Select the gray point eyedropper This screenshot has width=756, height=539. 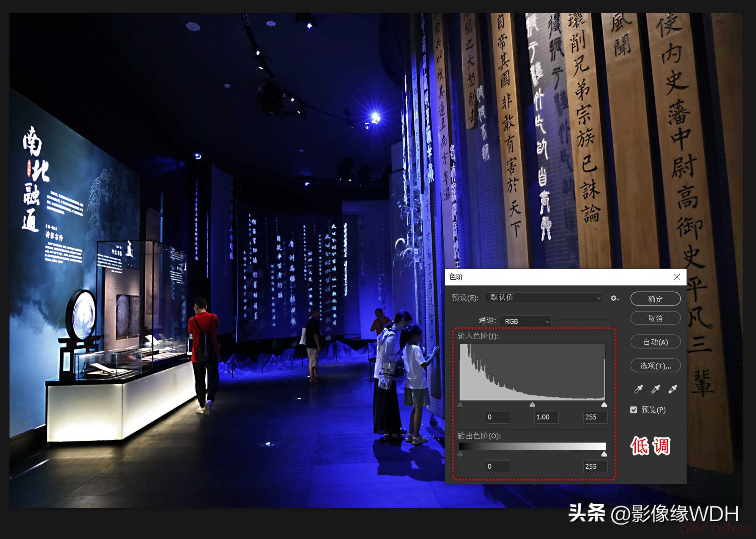[655, 389]
